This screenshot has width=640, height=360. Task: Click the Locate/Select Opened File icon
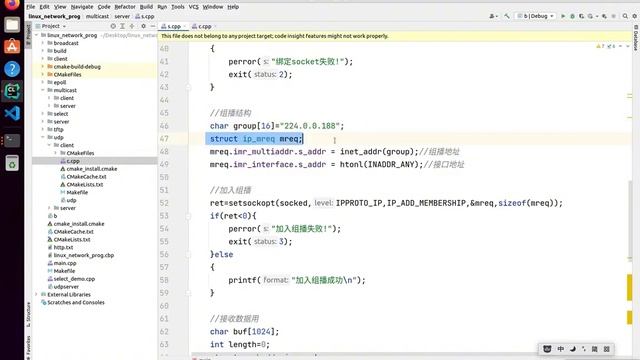click(x=113, y=26)
